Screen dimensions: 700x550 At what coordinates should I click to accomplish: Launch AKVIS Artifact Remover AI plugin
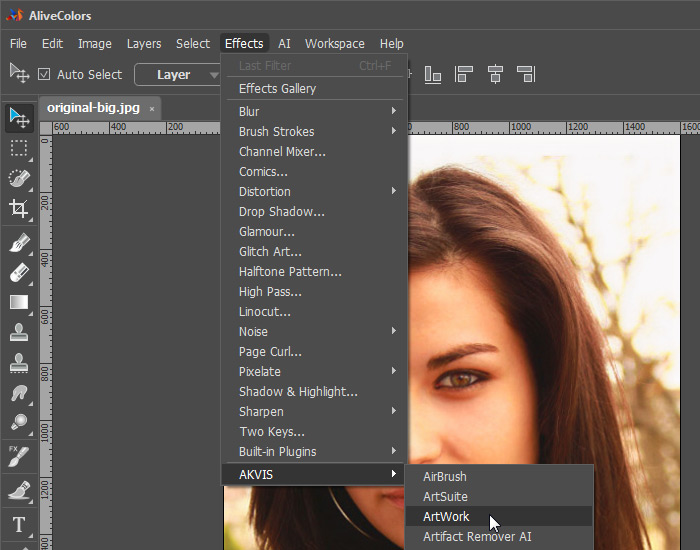pos(499,536)
